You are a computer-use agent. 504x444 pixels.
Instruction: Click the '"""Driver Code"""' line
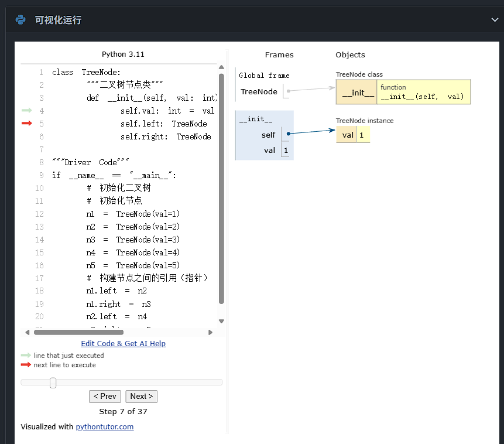(x=91, y=162)
